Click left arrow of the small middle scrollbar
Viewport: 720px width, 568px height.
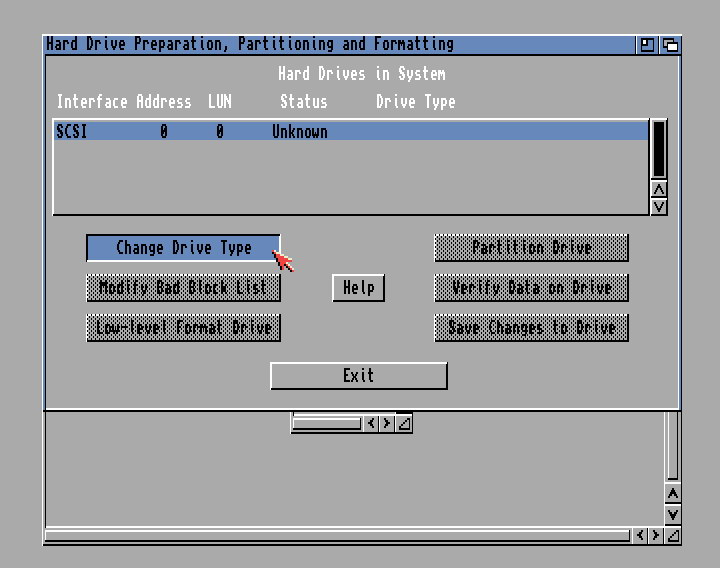tap(371, 424)
